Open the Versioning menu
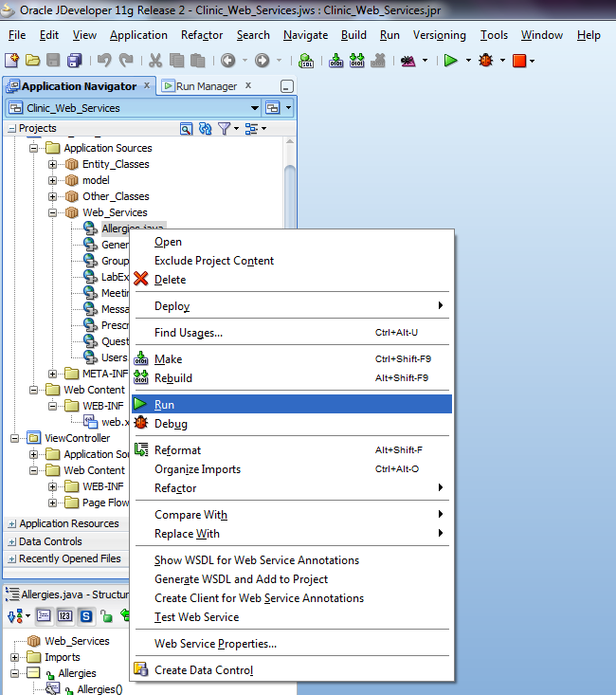The image size is (616, 695). pos(439,35)
